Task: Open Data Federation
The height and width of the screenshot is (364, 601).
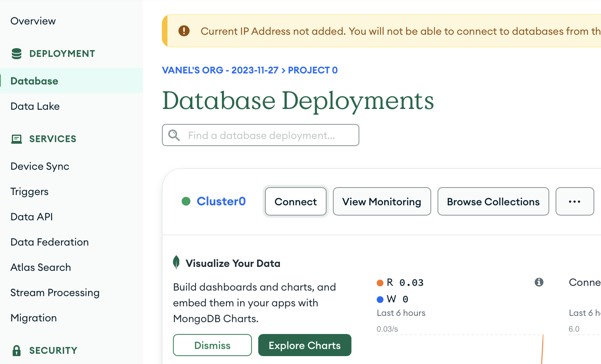Action: (x=50, y=242)
